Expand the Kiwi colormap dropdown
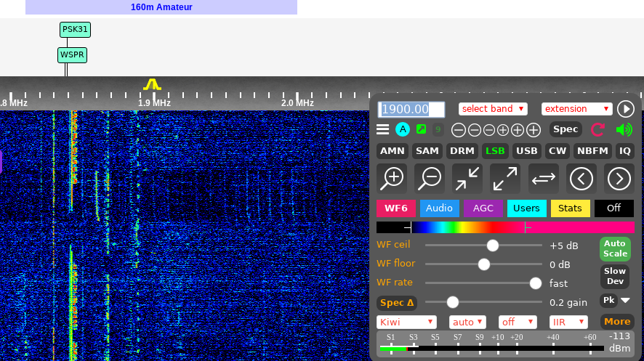Viewport: 644px width, 361px height. (406, 322)
